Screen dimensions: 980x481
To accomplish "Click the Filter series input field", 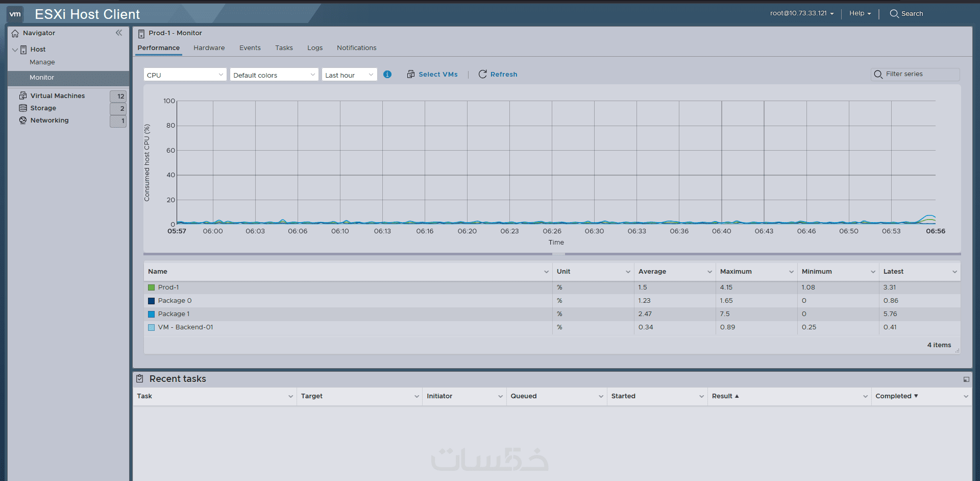I will point(915,75).
